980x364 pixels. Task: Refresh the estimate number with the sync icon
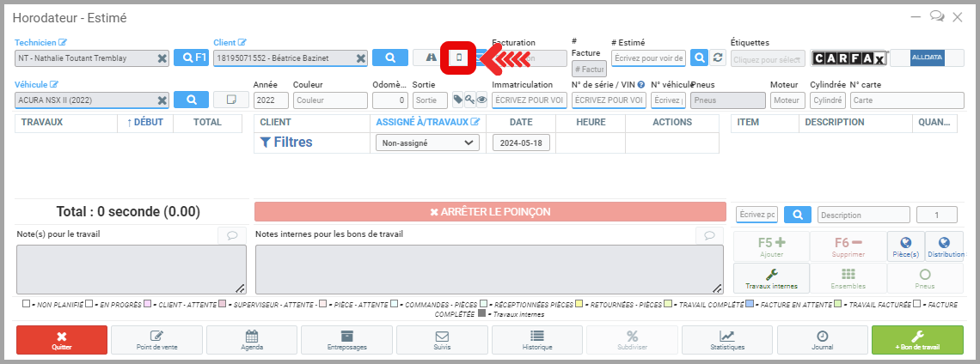(719, 58)
